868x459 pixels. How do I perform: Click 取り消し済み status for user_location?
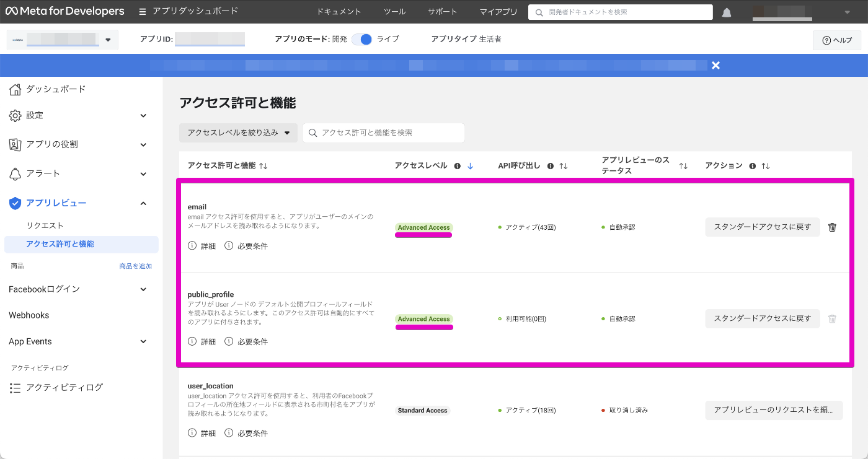click(x=625, y=411)
